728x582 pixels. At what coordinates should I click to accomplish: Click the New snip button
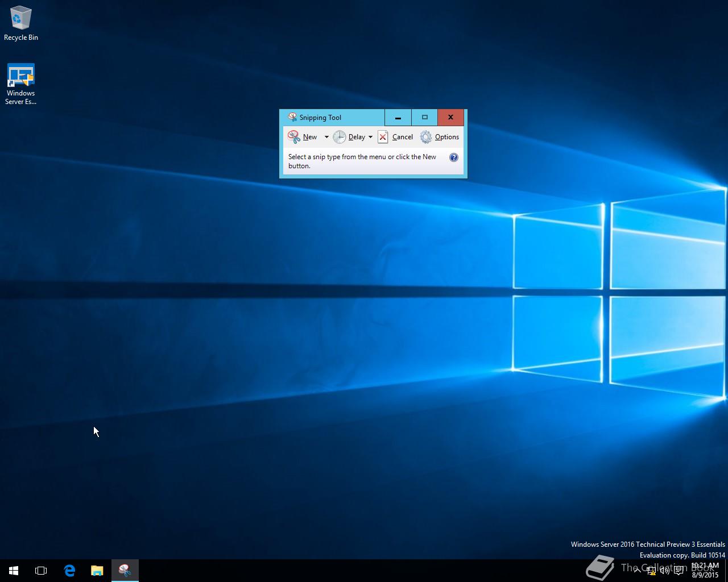303,137
